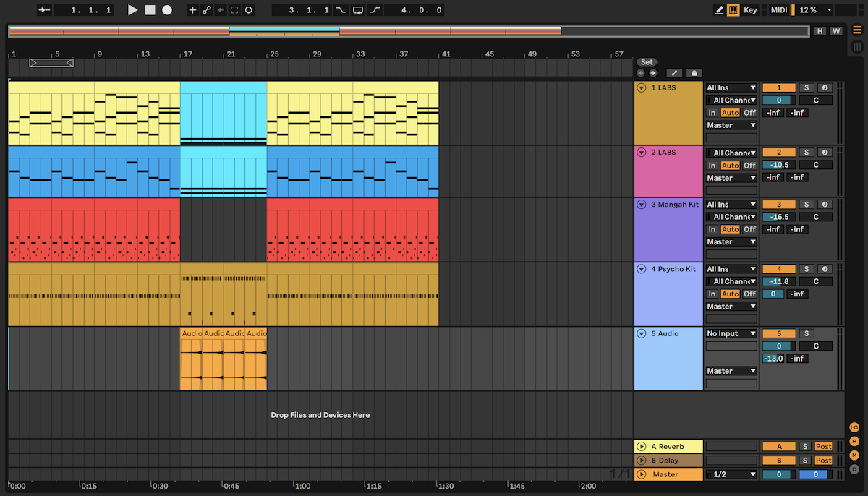Enable MIDI Arrangement Overdub plus icon
868x496 pixels.
point(192,10)
